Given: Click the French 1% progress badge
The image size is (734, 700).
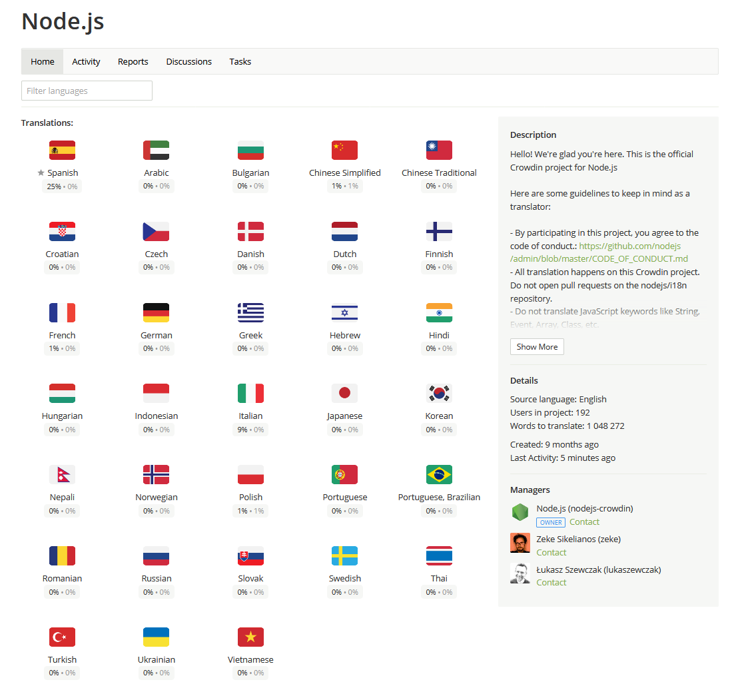Looking at the screenshot, I should [62, 348].
